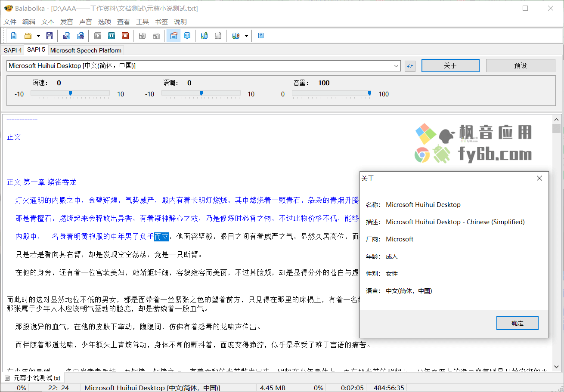Click the Balabolka app icon in title bar
Screen dimensions: 564x392
[8, 8]
